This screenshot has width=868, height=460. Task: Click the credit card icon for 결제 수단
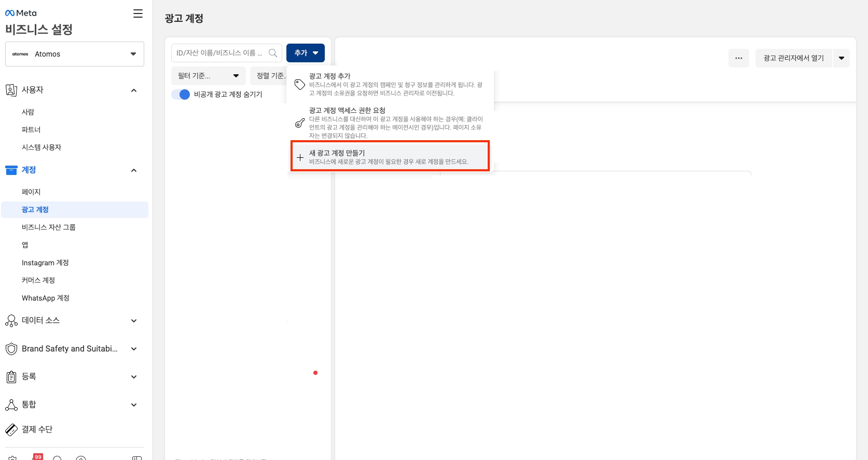(x=11, y=429)
